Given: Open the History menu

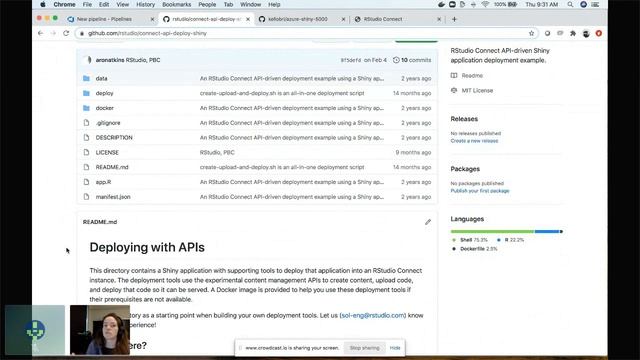Looking at the screenshot, I should click(145, 4).
